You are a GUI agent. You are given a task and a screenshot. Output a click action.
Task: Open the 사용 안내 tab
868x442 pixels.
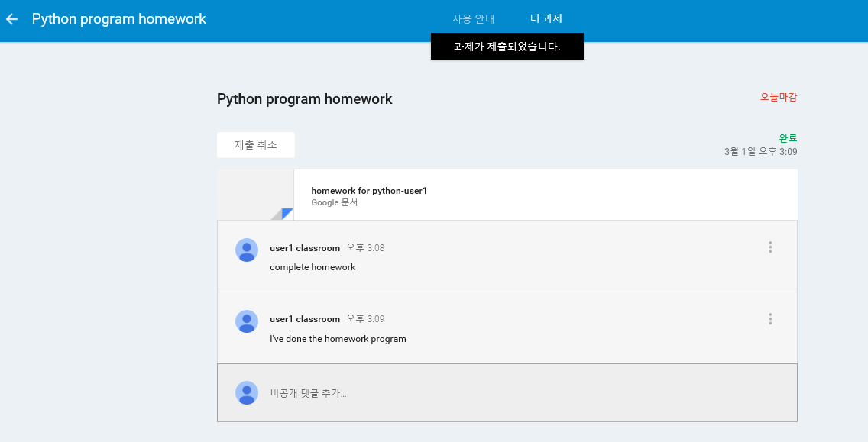coord(473,19)
